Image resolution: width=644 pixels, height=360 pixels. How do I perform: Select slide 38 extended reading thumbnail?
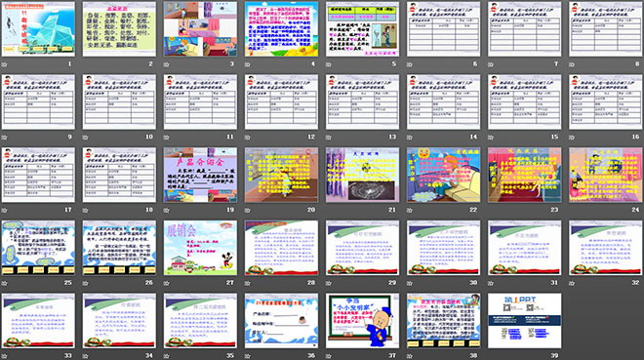pos(444,321)
